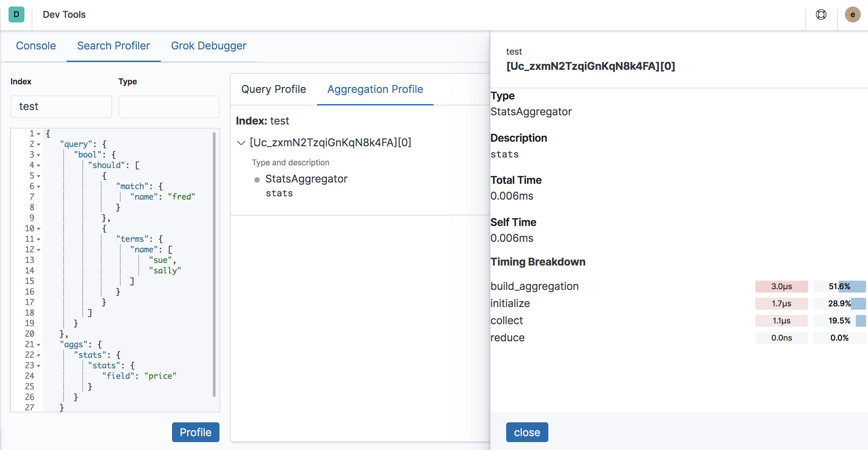This screenshot has width=868, height=450.
Task: Fold the code at line 1 arrow
Action: point(39,134)
